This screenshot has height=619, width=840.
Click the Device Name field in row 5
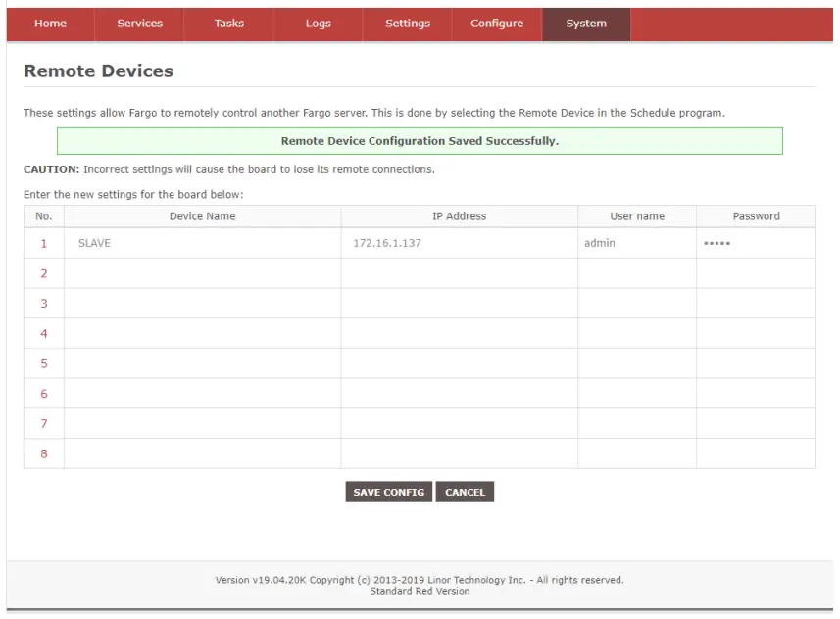point(203,363)
